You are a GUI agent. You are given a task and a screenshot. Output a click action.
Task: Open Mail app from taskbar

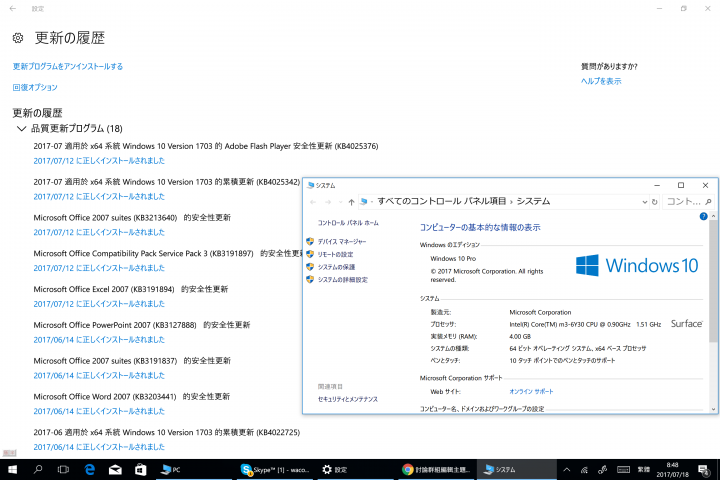(x=115, y=469)
